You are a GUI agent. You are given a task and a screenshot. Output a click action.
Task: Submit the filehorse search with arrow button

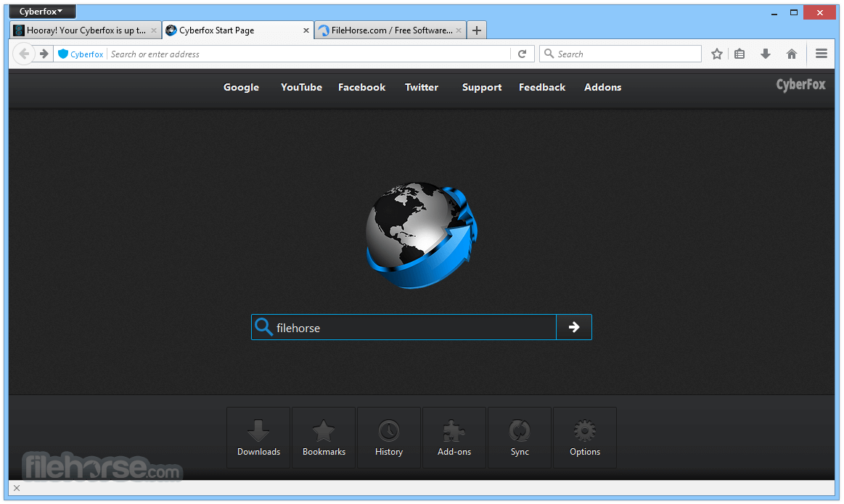point(574,327)
